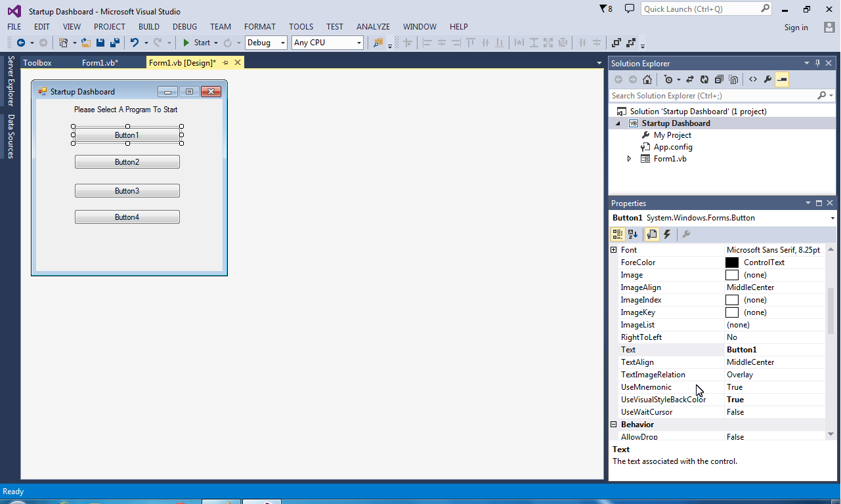Switch to the Form1.vb* code tab
841x504 pixels.
pos(100,63)
